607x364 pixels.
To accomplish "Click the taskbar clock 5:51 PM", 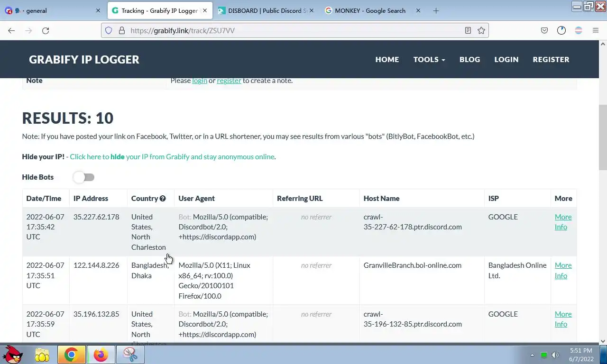I will 580,355.
